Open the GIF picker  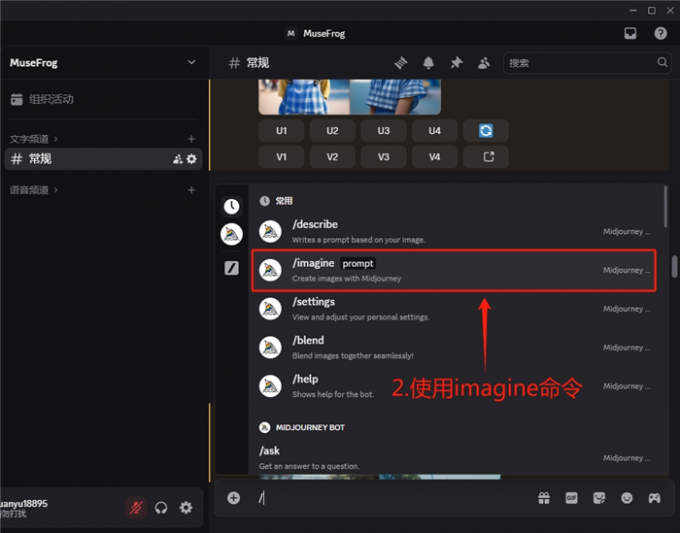571,498
